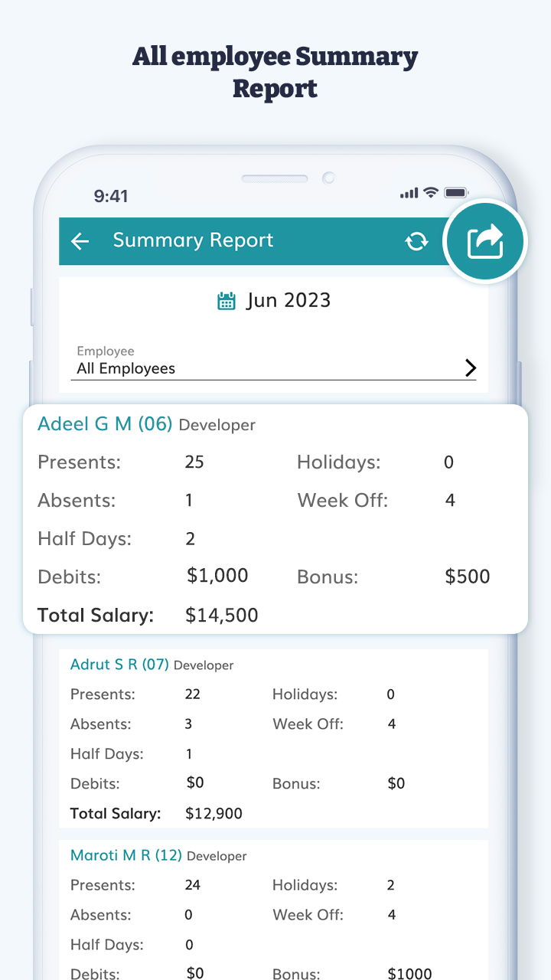Open calendar icon next to Jun 2023
Screen dimensions: 551x980
226,300
